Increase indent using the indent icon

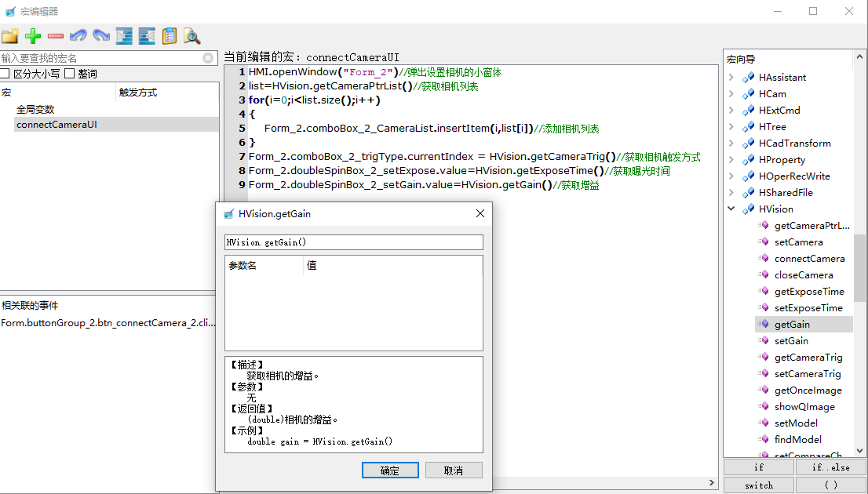tap(124, 36)
